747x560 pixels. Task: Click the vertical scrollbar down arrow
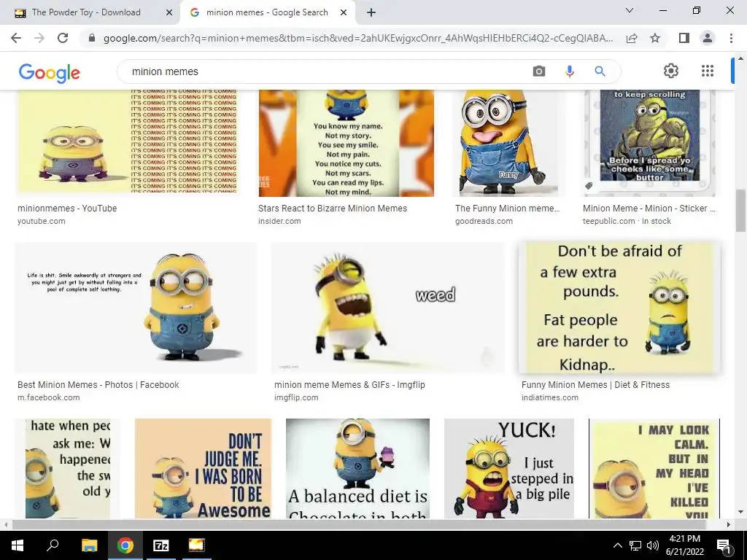[740, 513]
